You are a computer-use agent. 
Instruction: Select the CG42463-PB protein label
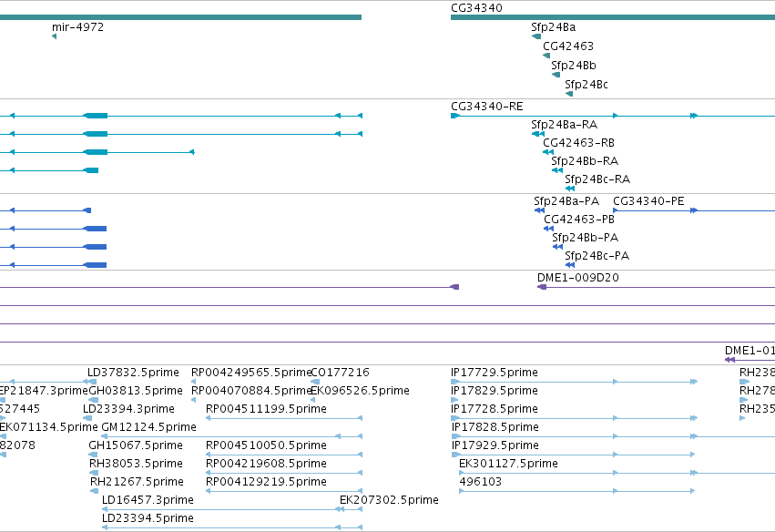[579, 220]
